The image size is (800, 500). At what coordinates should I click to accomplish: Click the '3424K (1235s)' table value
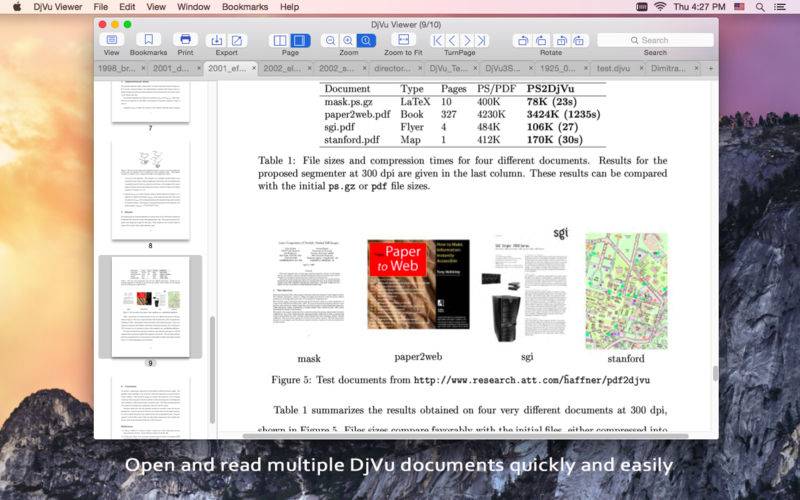point(563,114)
